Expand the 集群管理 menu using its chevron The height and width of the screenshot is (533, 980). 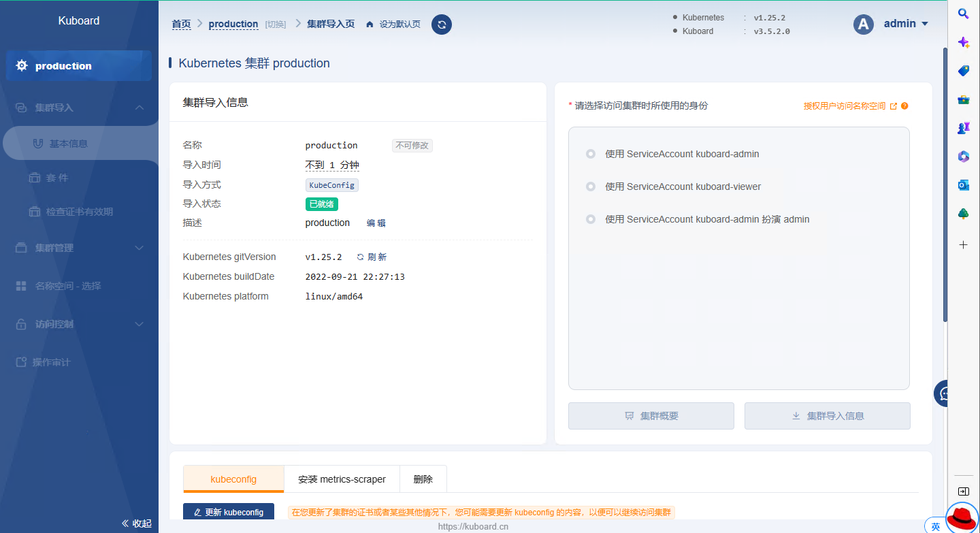coord(140,248)
